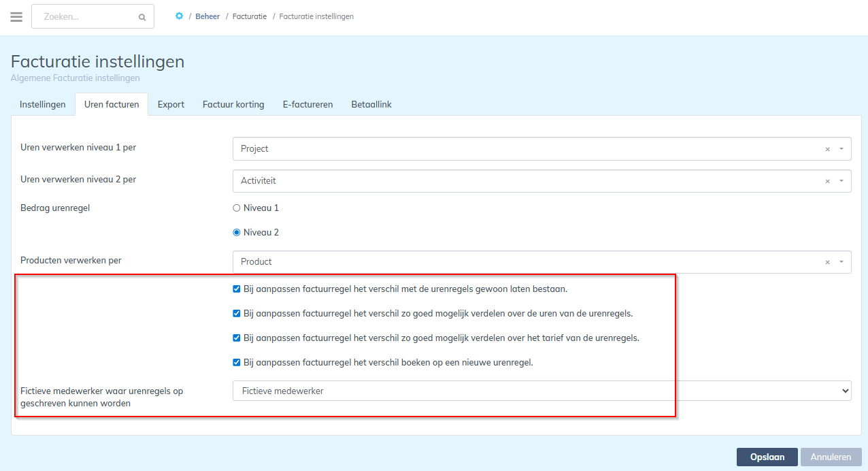Viewport: 868px width, 471px height.
Task: Expand arrow of the Product combo box
Action: [841, 262]
